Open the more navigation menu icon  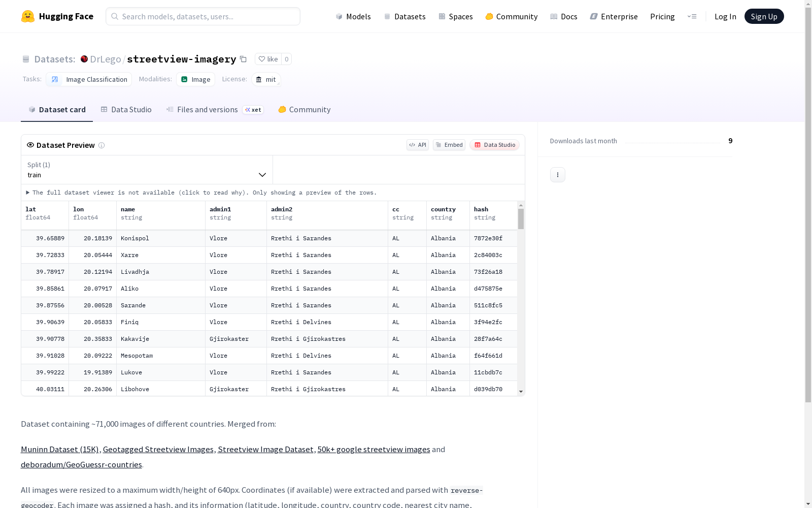click(692, 16)
